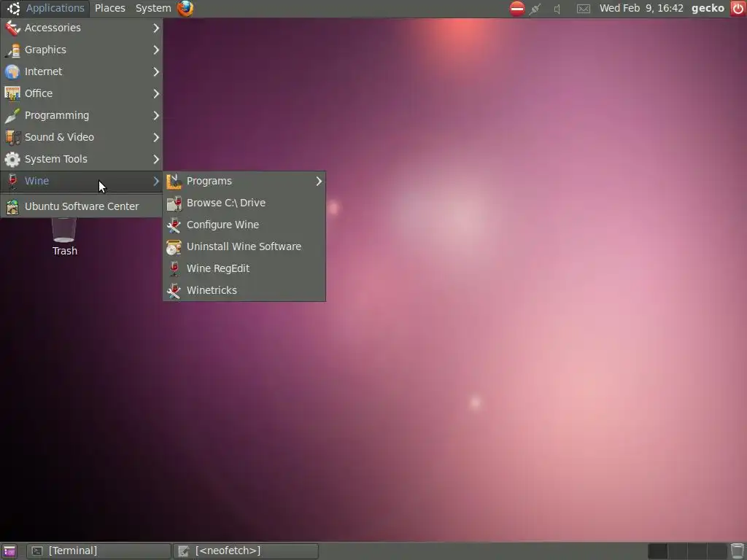
Task: Click the System Tools gear icon
Action: tap(12, 160)
